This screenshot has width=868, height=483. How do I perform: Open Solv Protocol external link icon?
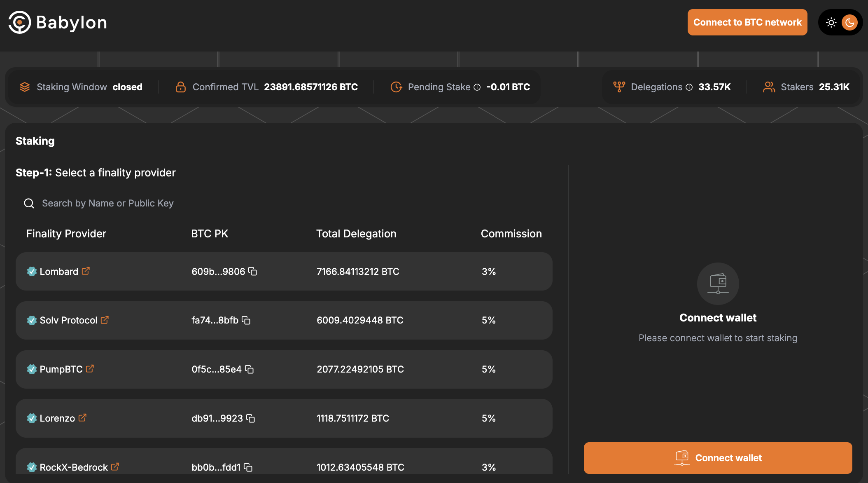(x=105, y=320)
